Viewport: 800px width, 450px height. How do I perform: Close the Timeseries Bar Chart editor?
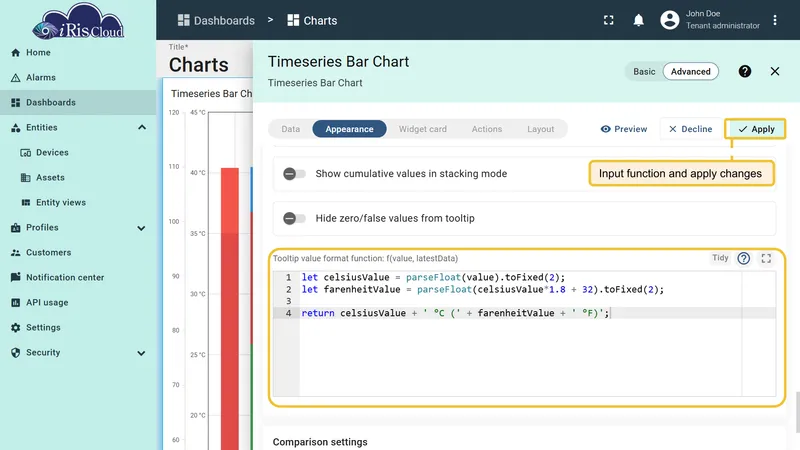click(774, 71)
